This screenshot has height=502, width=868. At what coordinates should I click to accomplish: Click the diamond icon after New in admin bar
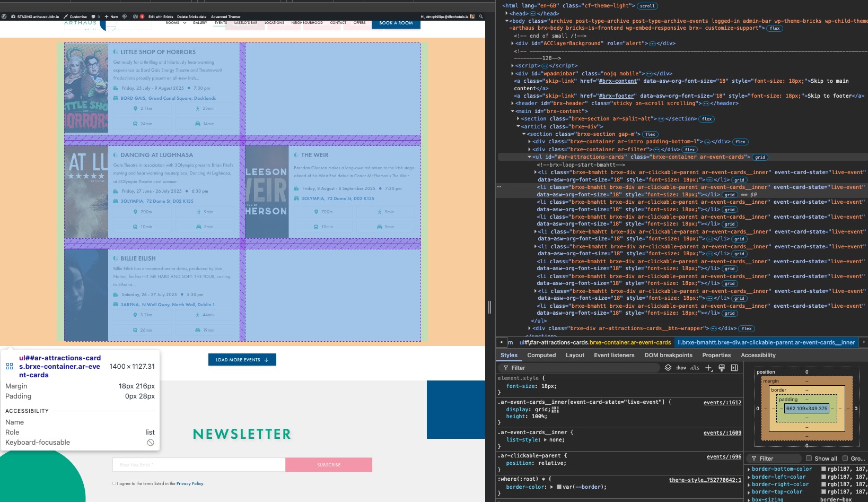coord(125,16)
